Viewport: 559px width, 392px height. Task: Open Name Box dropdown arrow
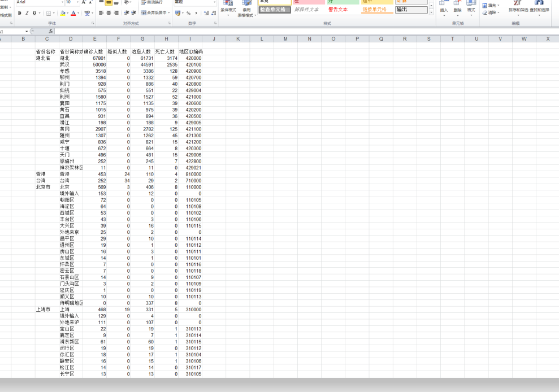(27, 32)
